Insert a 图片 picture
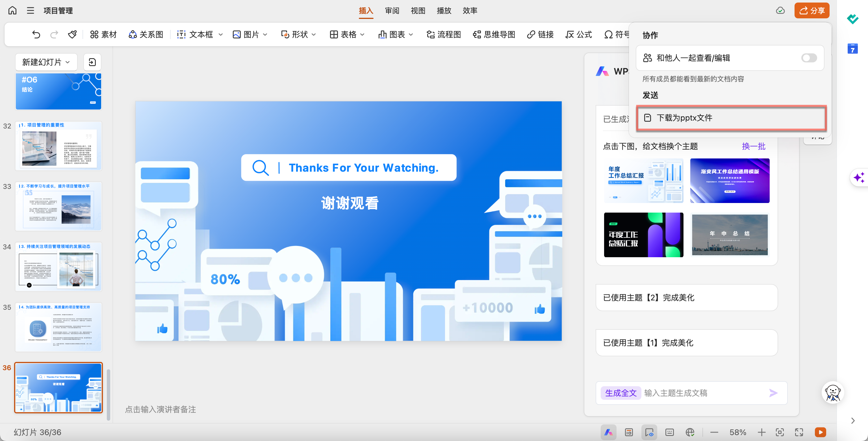868x441 pixels. tap(246, 34)
